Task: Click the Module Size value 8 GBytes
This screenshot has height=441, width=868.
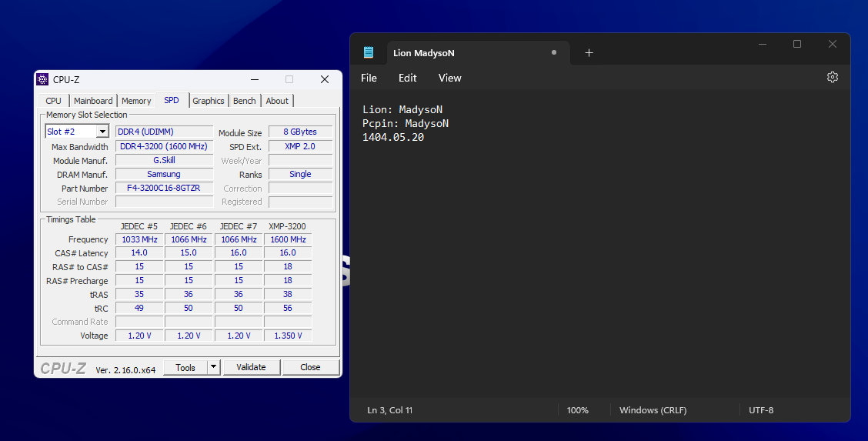Action: coord(300,132)
